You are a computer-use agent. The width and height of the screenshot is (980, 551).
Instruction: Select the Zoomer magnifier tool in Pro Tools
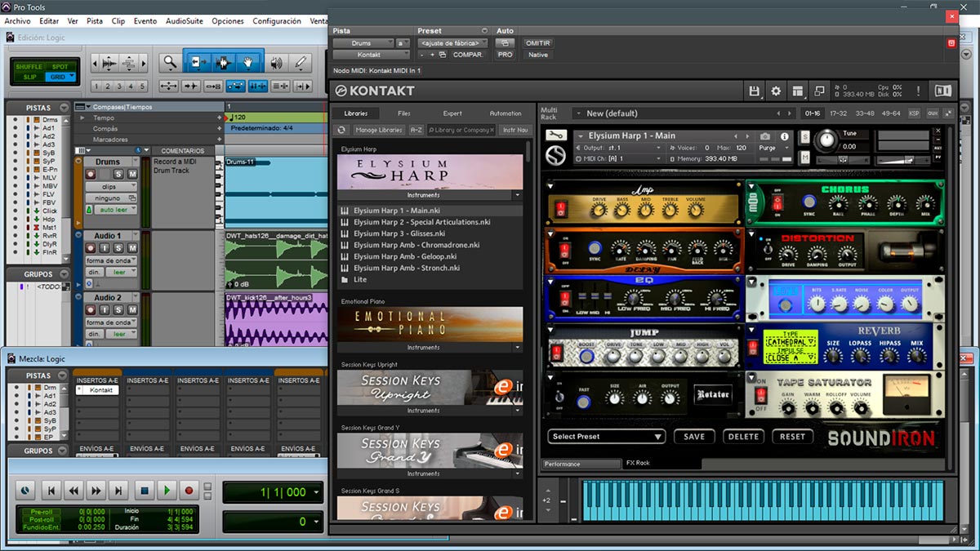pyautogui.click(x=170, y=62)
